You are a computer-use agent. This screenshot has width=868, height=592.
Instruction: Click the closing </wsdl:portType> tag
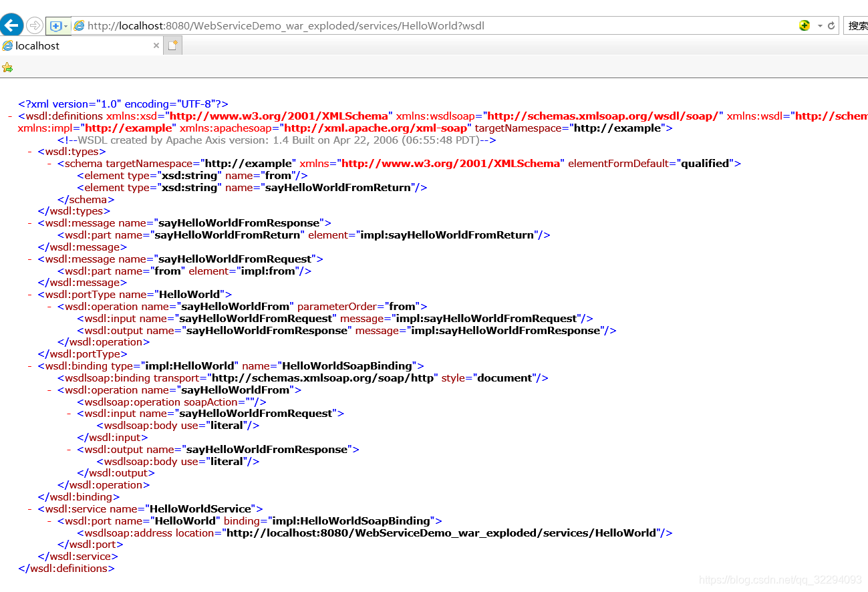(x=82, y=354)
